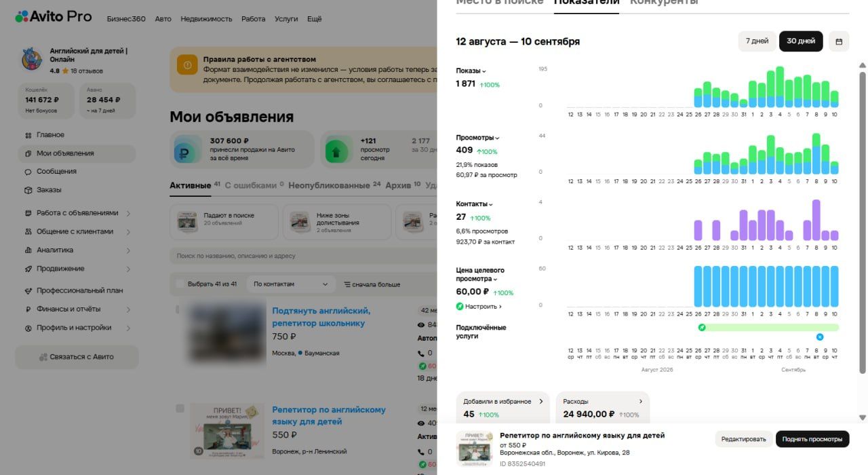
Task: Click the Падают в поиске filter card
Action: pos(224,222)
